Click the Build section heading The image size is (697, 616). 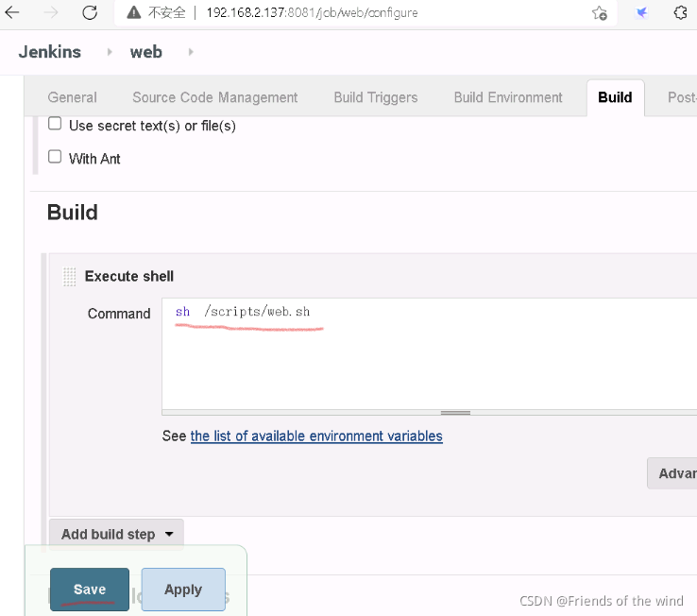[x=73, y=213]
